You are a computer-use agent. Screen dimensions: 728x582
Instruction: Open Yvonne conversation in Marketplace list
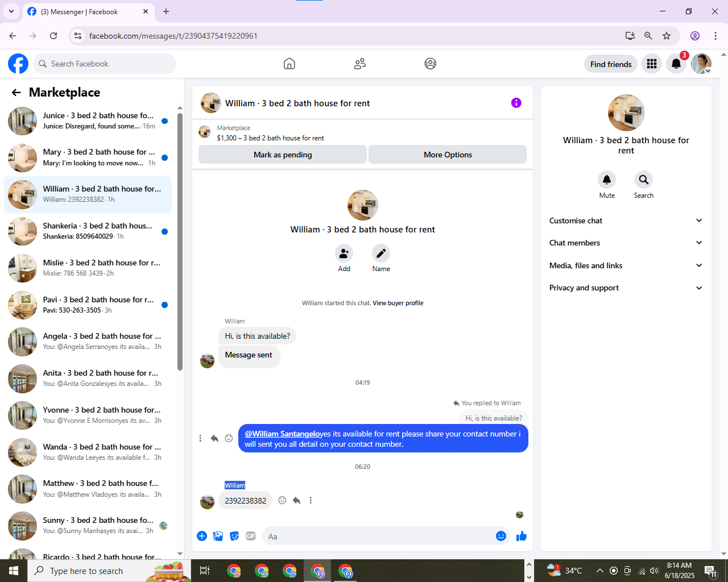pyautogui.click(x=88, y=415)
